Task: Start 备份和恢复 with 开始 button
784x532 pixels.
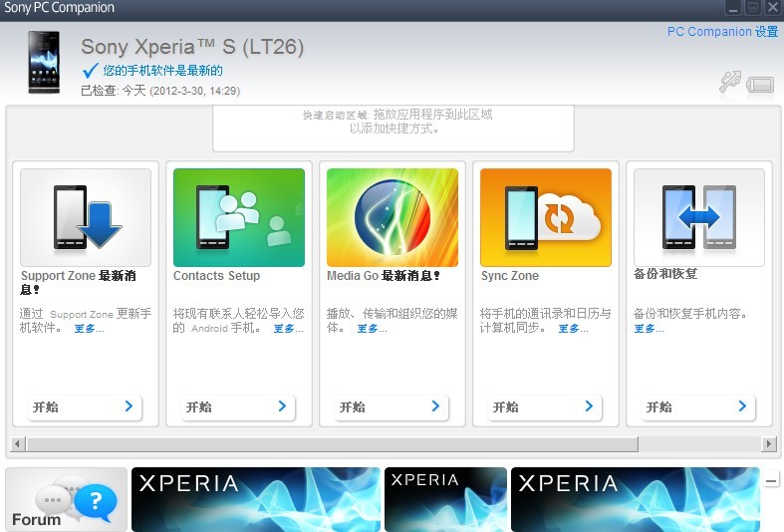Action: click(698, 407)
